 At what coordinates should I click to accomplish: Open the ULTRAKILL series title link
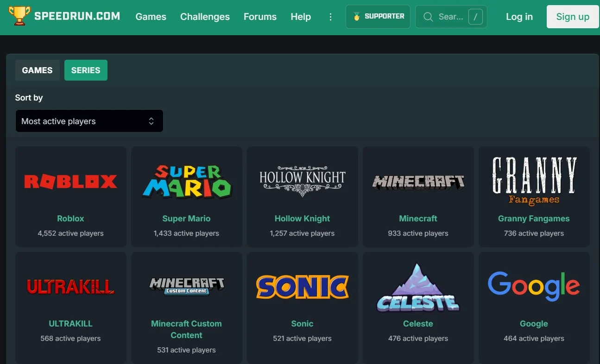pyautogui.click(x=70, y=324)
